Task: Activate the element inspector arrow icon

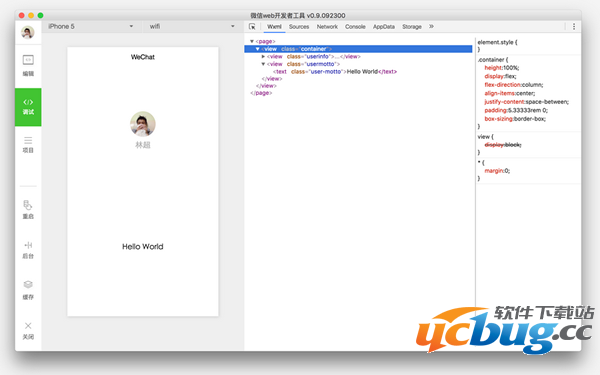Action: [252, 26]
